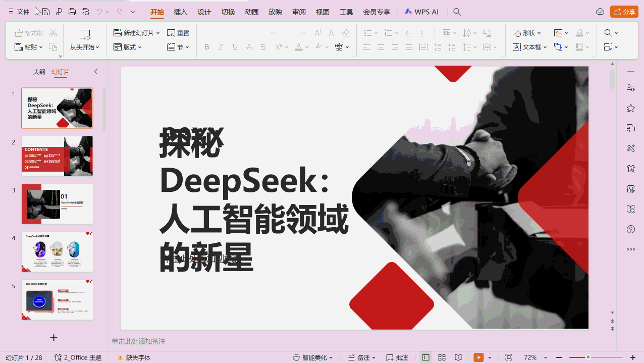Click the 2_Office 主题 theme label
The width and height of the screenshot is (644, 363).
[78, 357]
